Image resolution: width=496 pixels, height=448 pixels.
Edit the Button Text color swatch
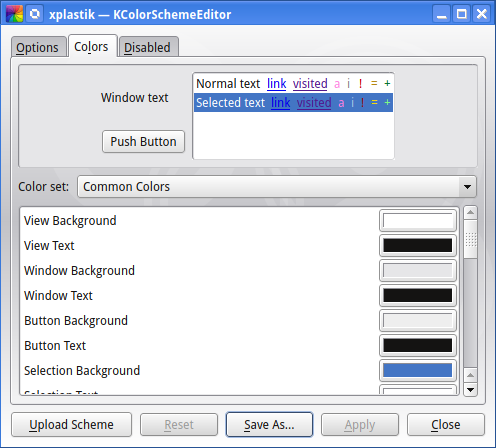click(418, 345)
